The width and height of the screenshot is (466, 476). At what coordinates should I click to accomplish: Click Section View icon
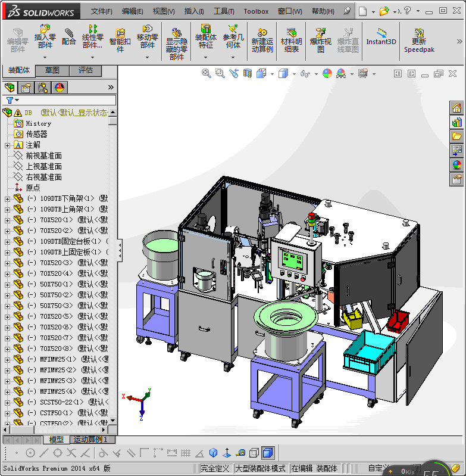click(248, 73)
